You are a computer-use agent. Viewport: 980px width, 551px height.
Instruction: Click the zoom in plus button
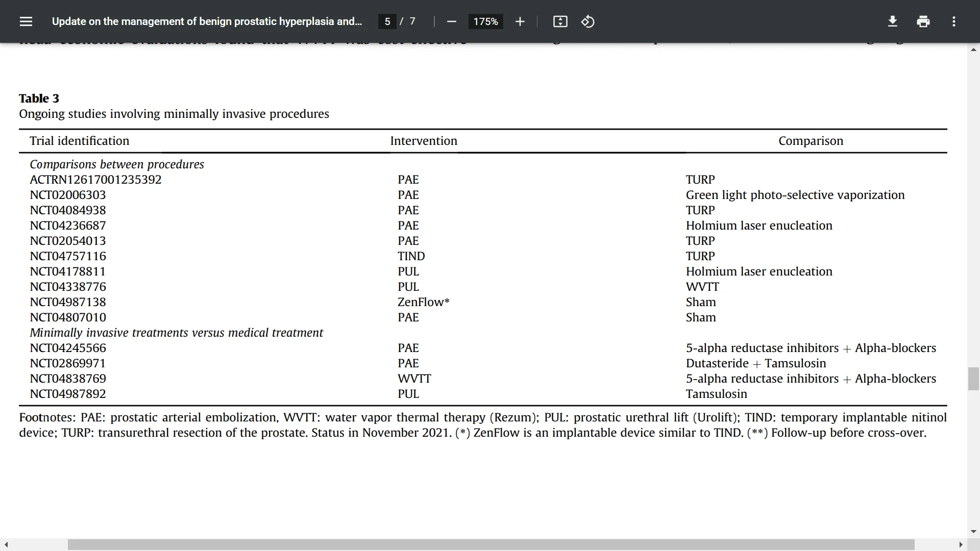(520, 21)
